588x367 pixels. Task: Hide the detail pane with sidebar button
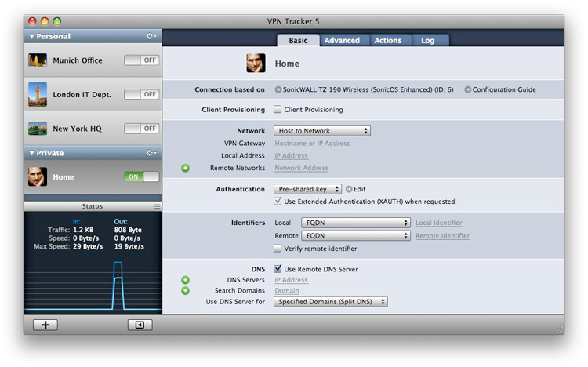140,325
